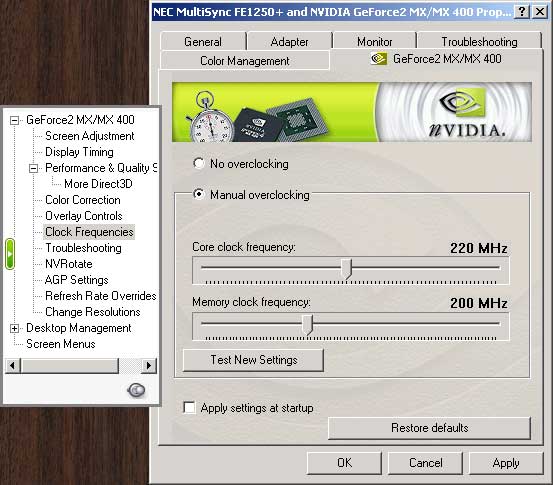553x485 pixels.
Task: Open AGP Settings tree item
Action: [77, 280]
